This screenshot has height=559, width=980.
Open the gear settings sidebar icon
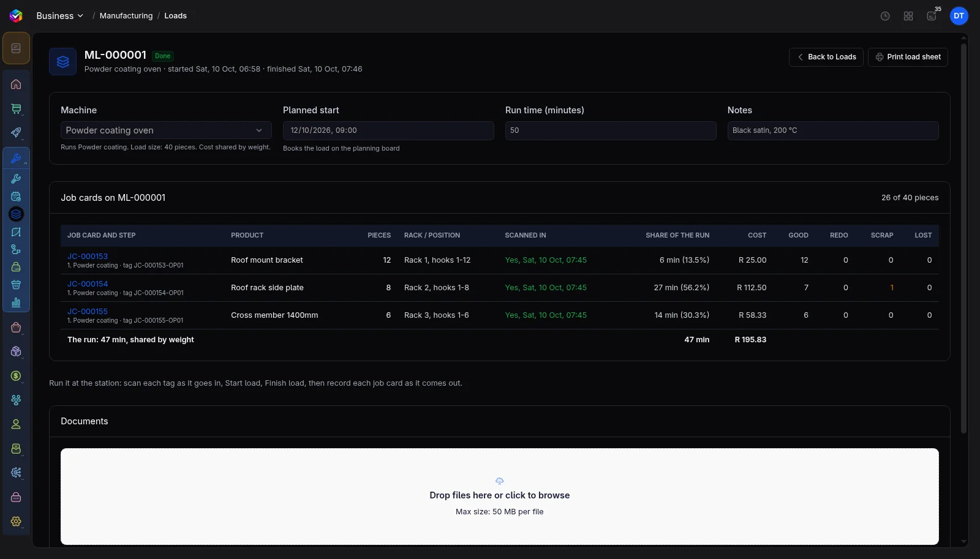tap(16, 522)
